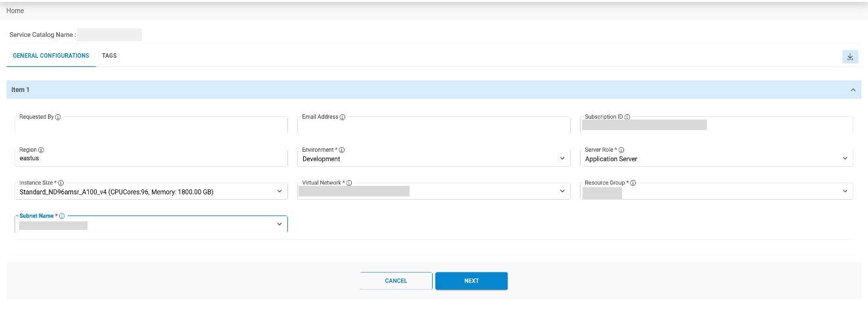Click info icon next to Subnet Name
868x333 pixels.
pyautogui.click(x=62, y=215)
